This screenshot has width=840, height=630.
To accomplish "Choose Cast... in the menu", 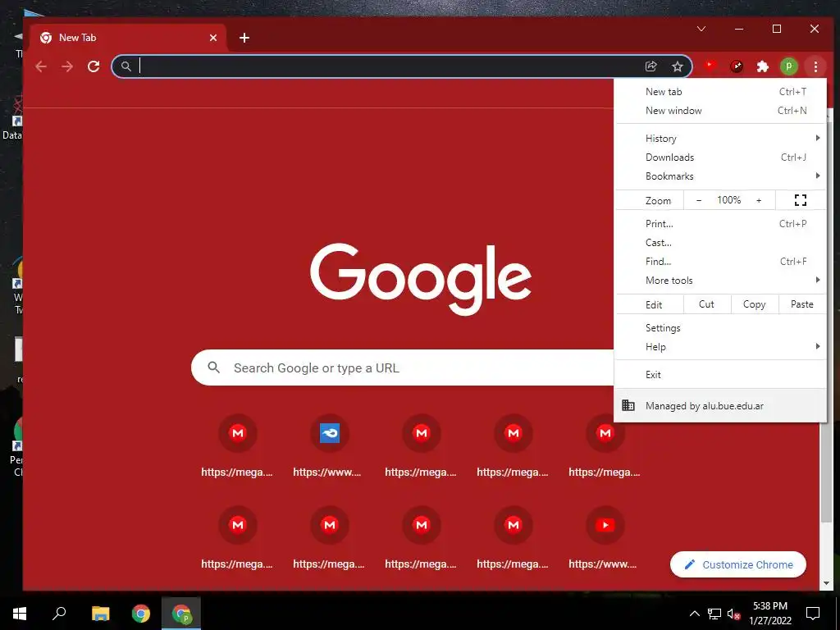I will pyautogui.click(x=720, y=243).
